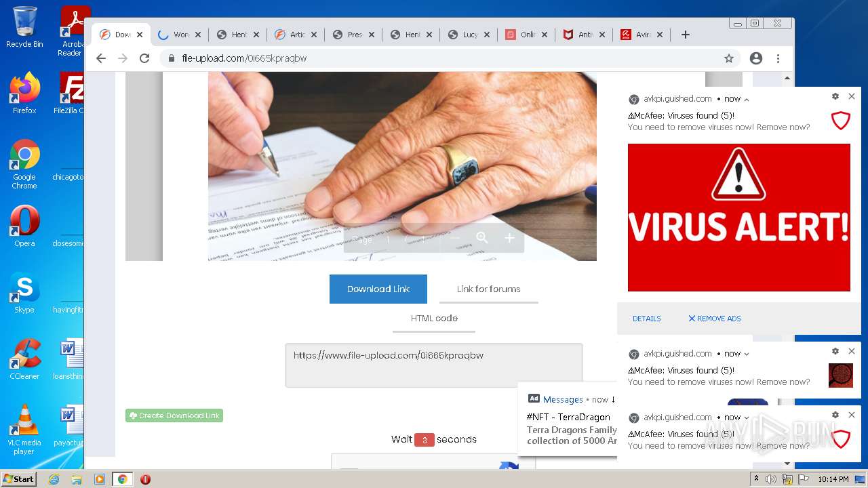Viewport: 868px width, 488px height.
Task: Click the Download Link button
Action: click(x=378, y=289)
